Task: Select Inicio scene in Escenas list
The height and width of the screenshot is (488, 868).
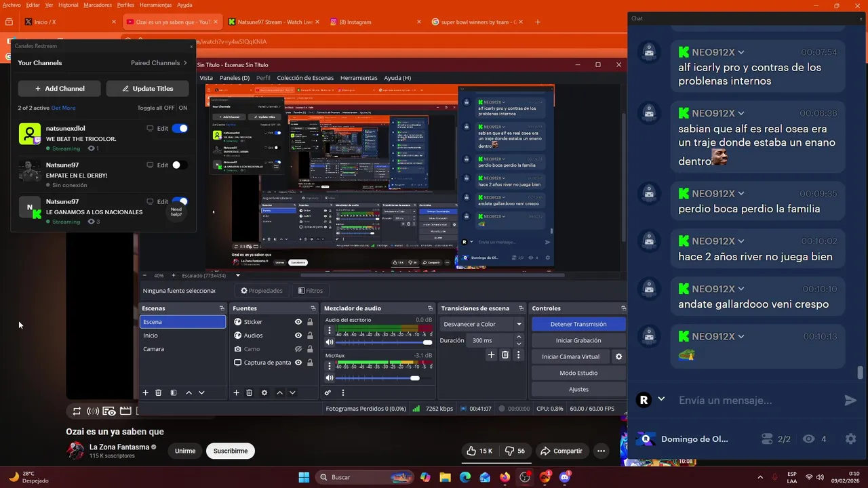Action: (x=182, y=335)
